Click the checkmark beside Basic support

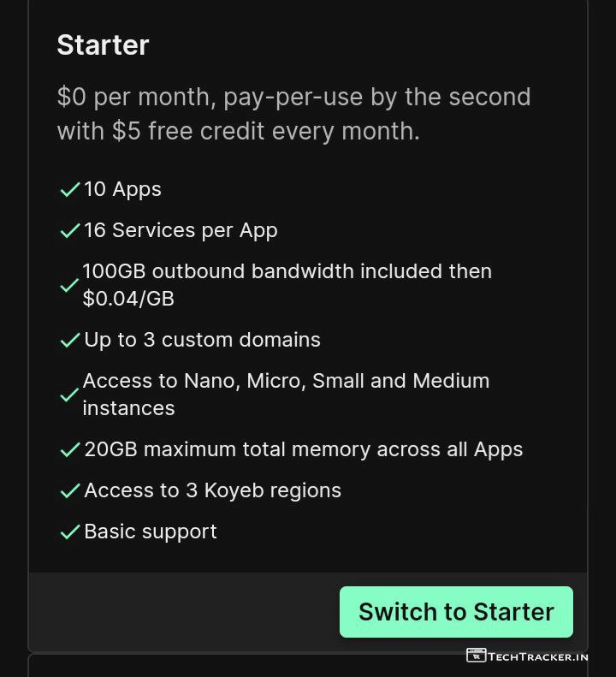click(70, 532)
